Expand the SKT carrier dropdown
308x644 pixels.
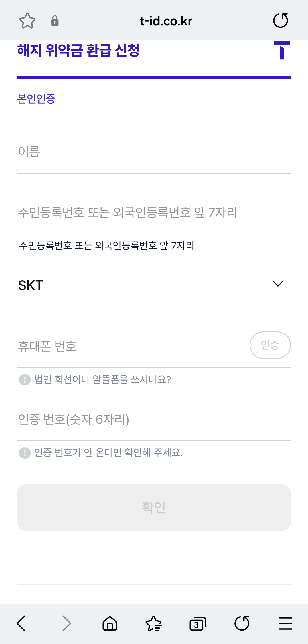tap(154, 285)
